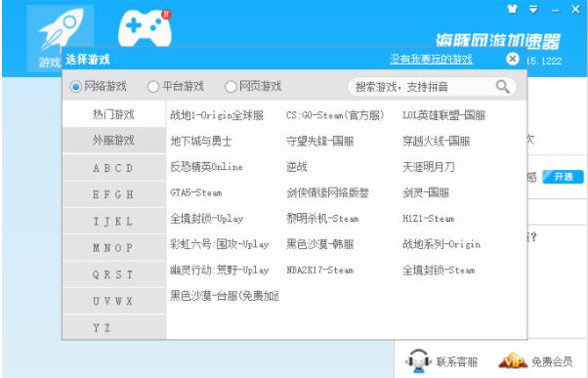Select the A B C D letter group

(x=113, y=168)
